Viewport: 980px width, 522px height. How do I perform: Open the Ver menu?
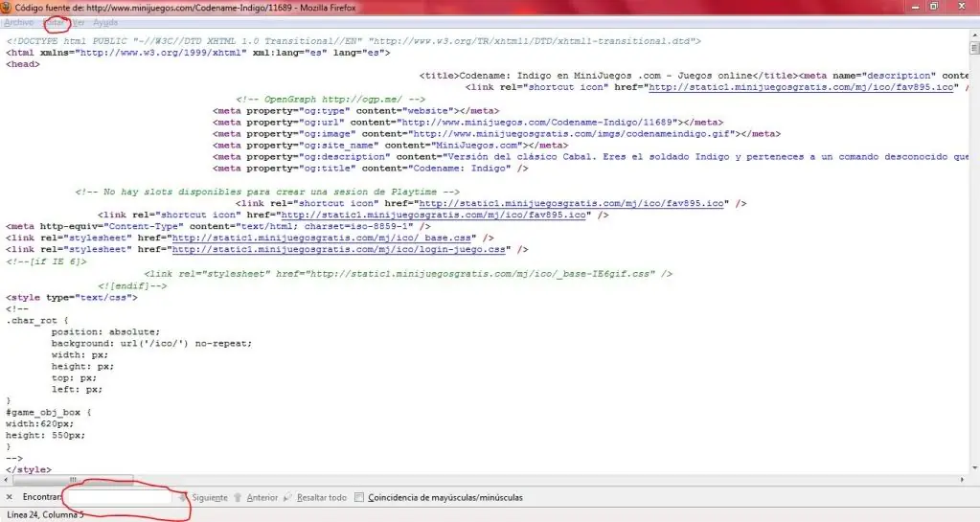click(x=79, y=22)
